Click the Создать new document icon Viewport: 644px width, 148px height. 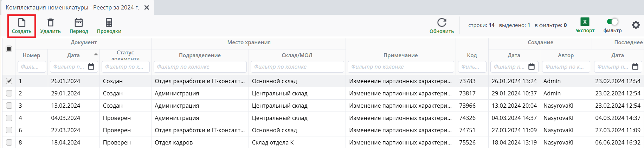pyautogui.click(x=22, y=23)
